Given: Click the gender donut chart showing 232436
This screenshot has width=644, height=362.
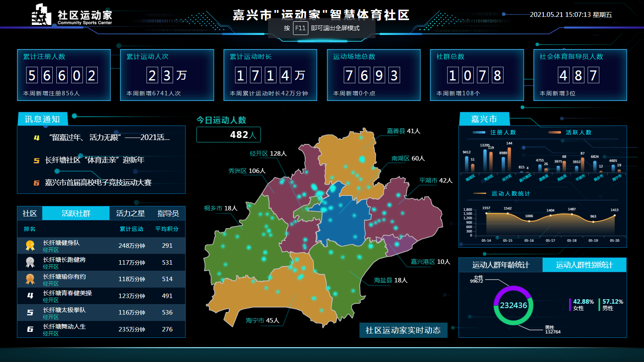Looking at the screenshot, I should coord(513,305).
